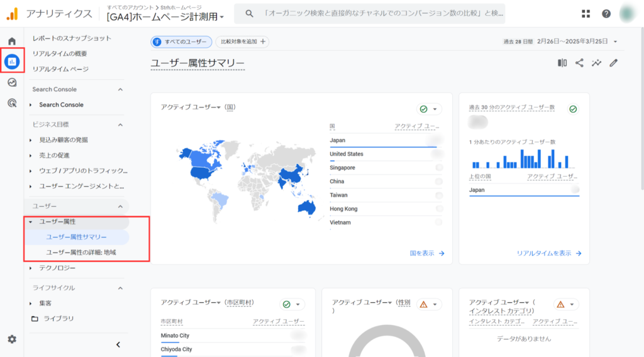Viewport: 644px width, 357px height.
Task: Collapse the ユーザー section
Action: (x=120, y=206)
